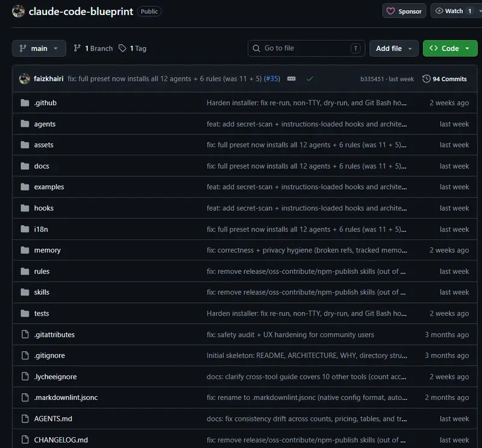The image size is (482, 448).
Task: Open the .gitattributes file
Action: click(54, 335)
